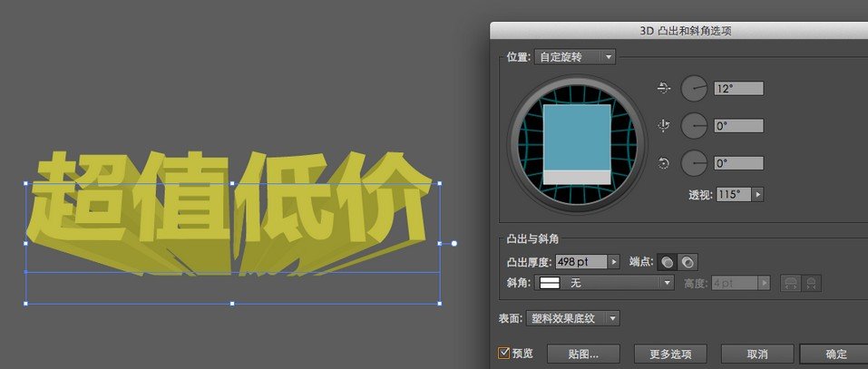Image resolution: width=868 pixels, height=369 pixels.
Task: Expand the 凸出厚度 extrude depth arrow
Action: click(x=614, y=261)
